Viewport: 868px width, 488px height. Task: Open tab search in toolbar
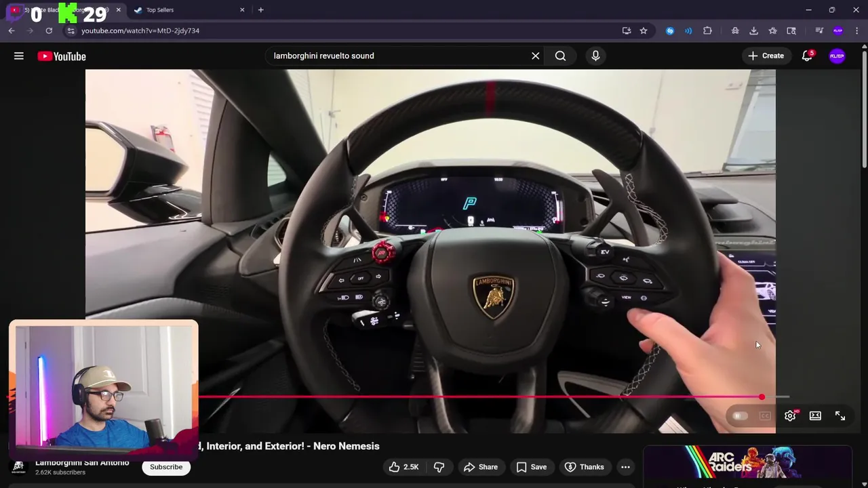pyautogui.click(x=791, y=30)
